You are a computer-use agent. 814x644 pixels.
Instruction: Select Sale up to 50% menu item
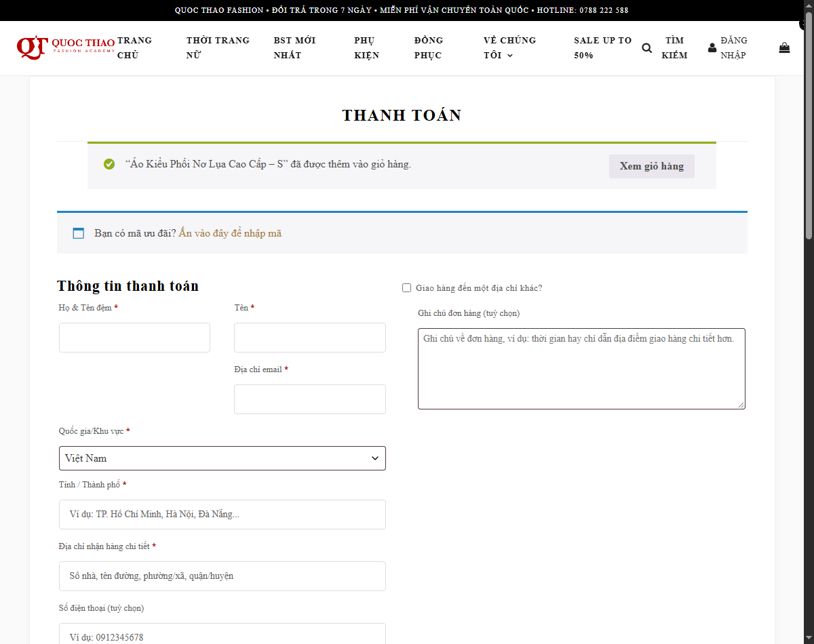[602, 47]
